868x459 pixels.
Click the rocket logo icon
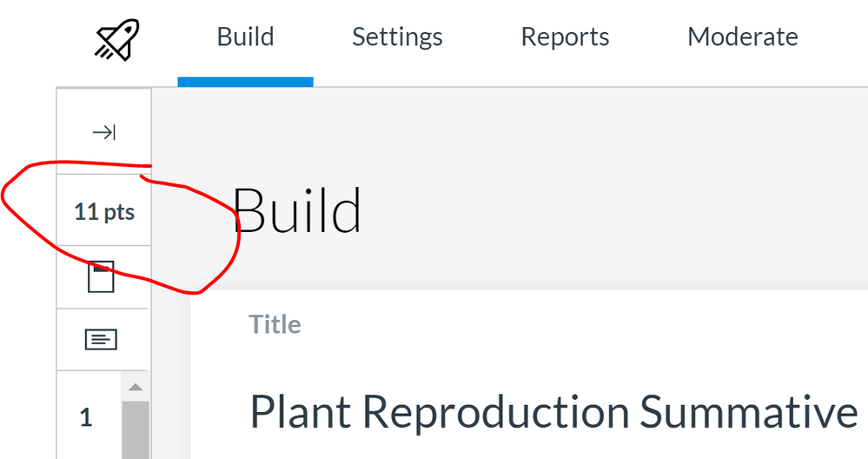click(x=116, y=39)
